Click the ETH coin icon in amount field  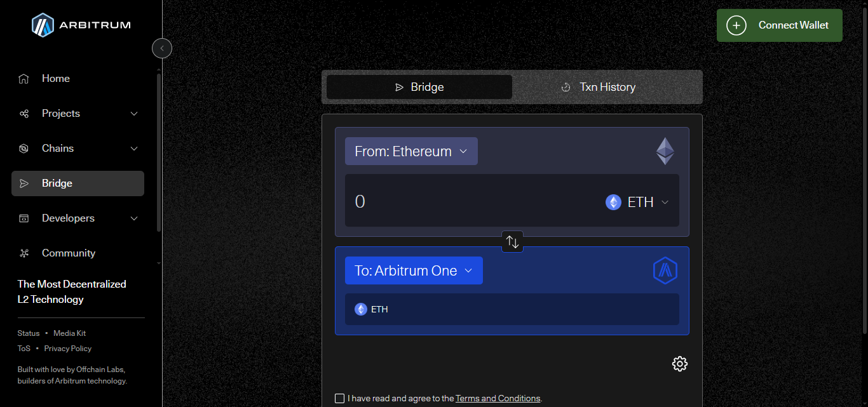(613, 202)
